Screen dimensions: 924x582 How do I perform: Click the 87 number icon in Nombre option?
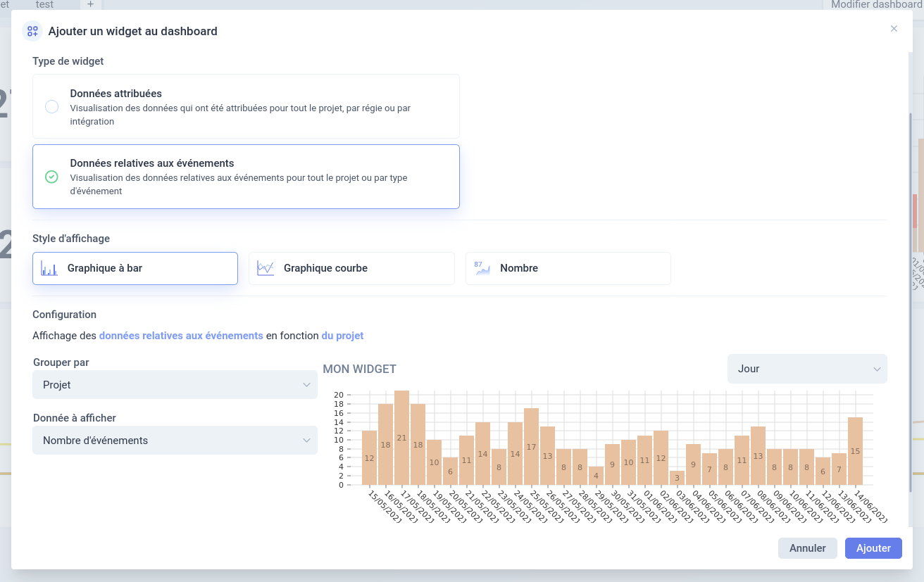tap(482, 268)
